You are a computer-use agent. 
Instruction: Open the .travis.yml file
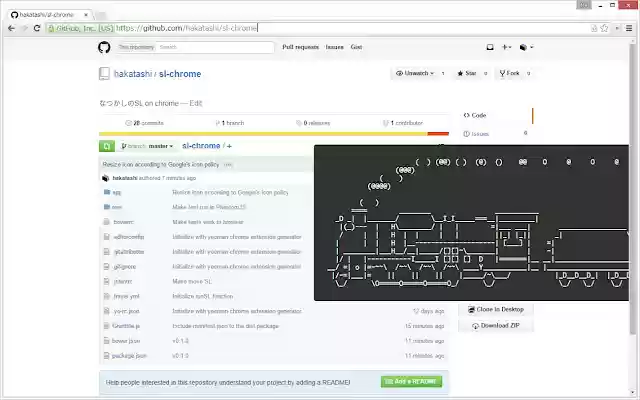click(126, 296)
